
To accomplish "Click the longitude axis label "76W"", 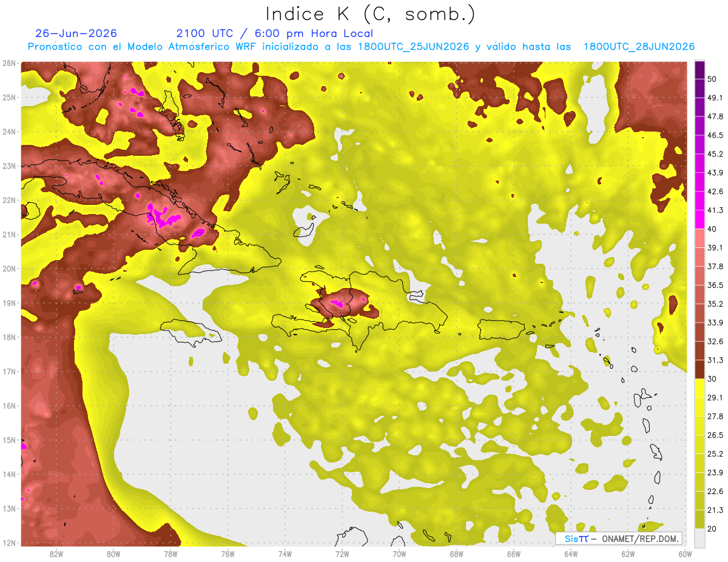I will (227, 554).
